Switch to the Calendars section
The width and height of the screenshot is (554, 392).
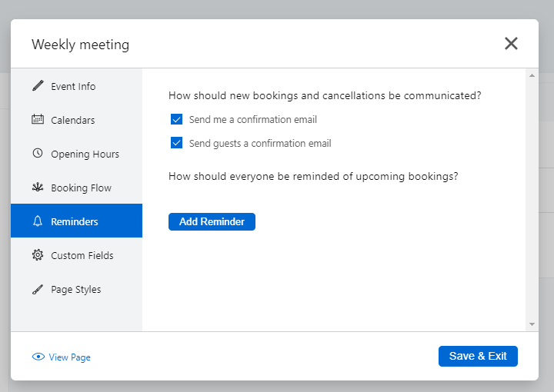click(73, 120)
